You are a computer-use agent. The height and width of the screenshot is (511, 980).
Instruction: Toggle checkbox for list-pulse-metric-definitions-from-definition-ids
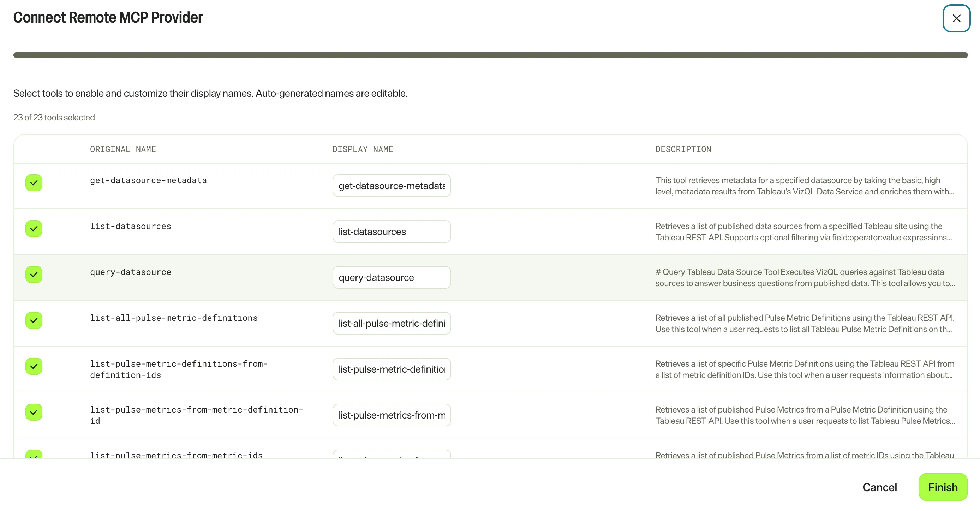pyautogui.click(x=34, y=367)
